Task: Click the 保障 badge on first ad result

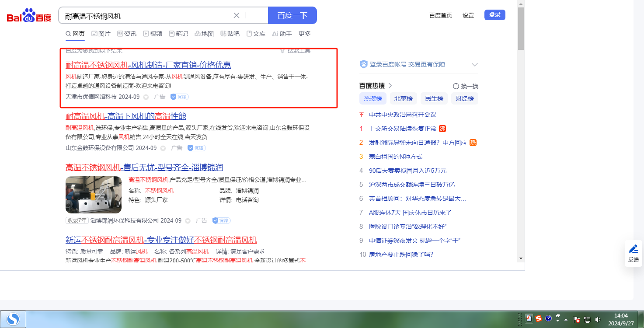Action: click(180, 97)
